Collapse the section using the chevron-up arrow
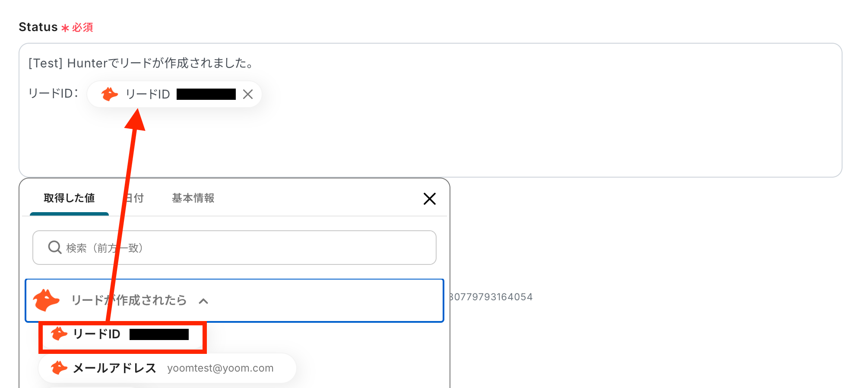The height and width of the screenshot is (388, 868). [x=203, y=301]
